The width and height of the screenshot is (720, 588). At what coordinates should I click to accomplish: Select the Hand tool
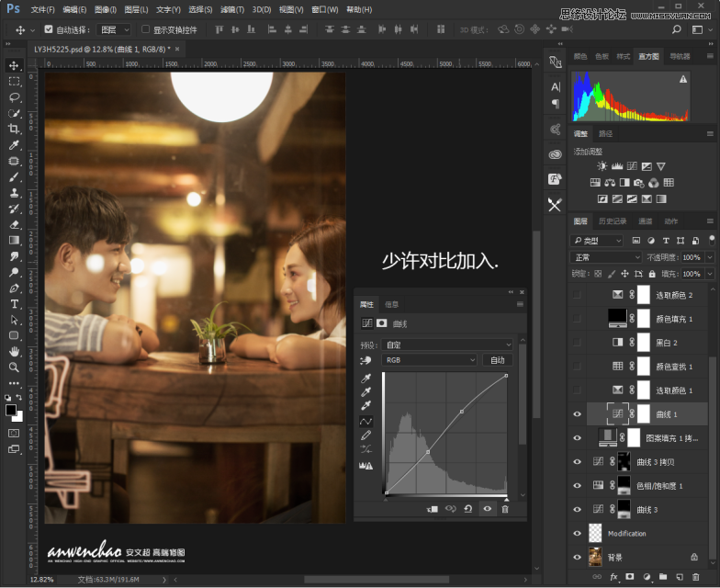point(14,352)
